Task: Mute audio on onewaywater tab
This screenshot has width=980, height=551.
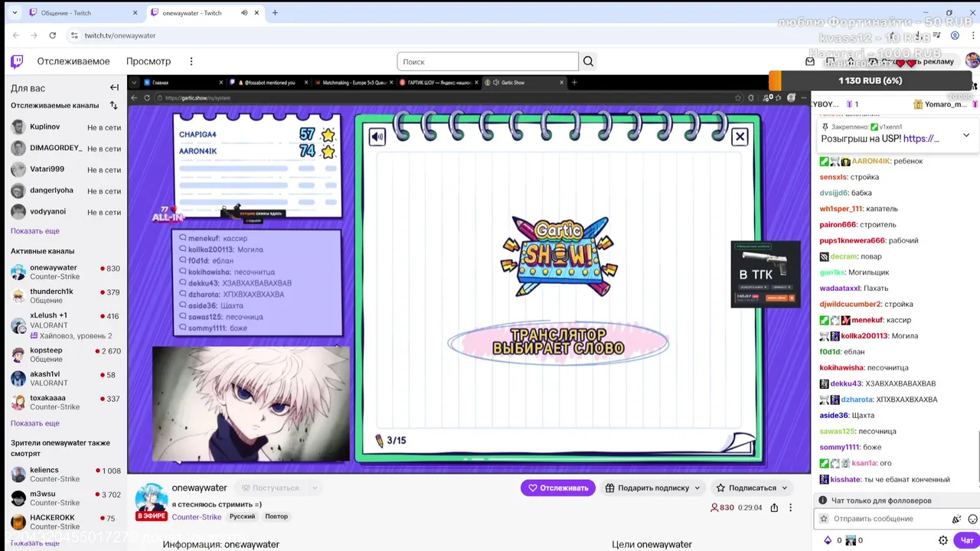Action: [x=244, y=12]
